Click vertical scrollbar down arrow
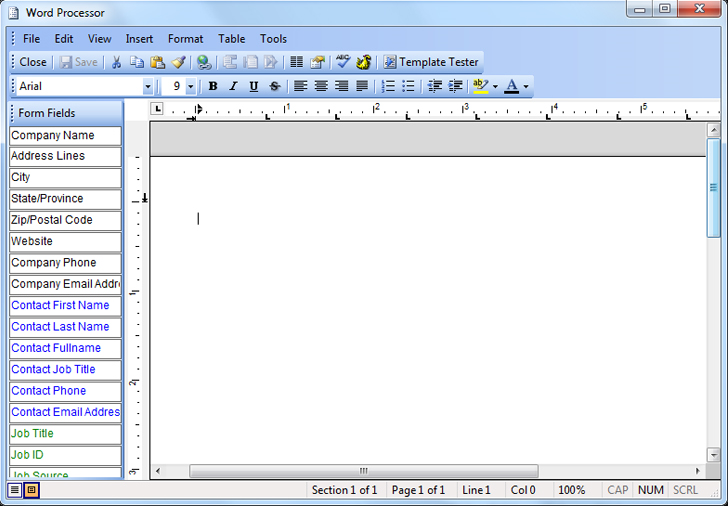 714,455
